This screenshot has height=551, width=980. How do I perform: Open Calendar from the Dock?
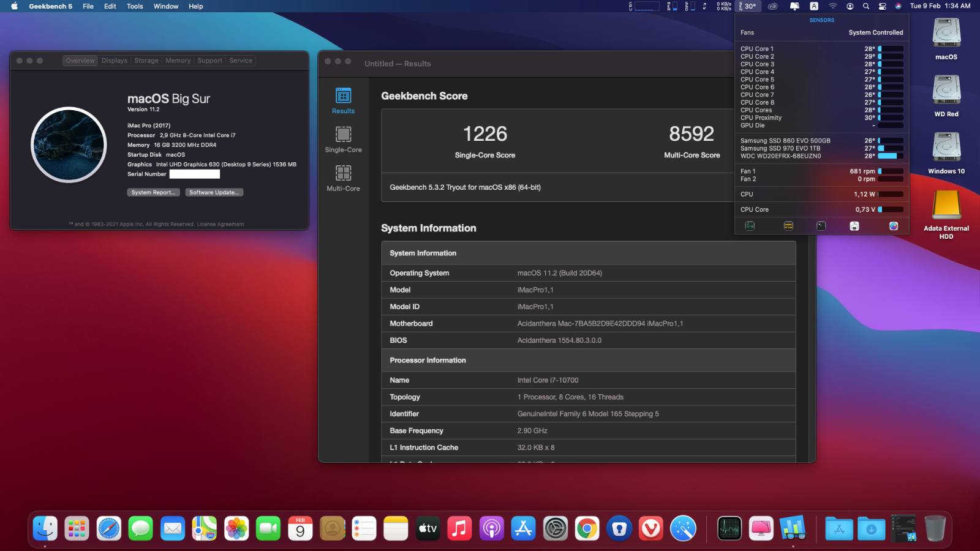pos(300,528)
